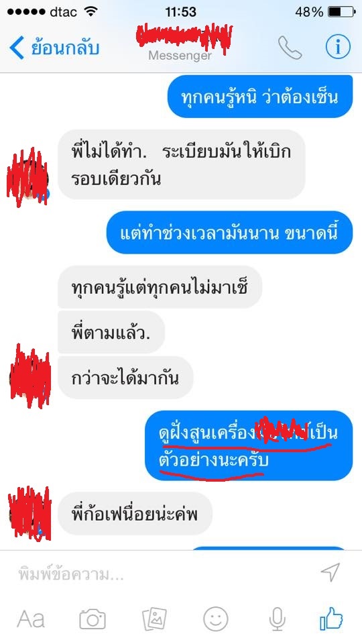Tap sender avatar beside รอบเดียวกัน message

(27, 177)
